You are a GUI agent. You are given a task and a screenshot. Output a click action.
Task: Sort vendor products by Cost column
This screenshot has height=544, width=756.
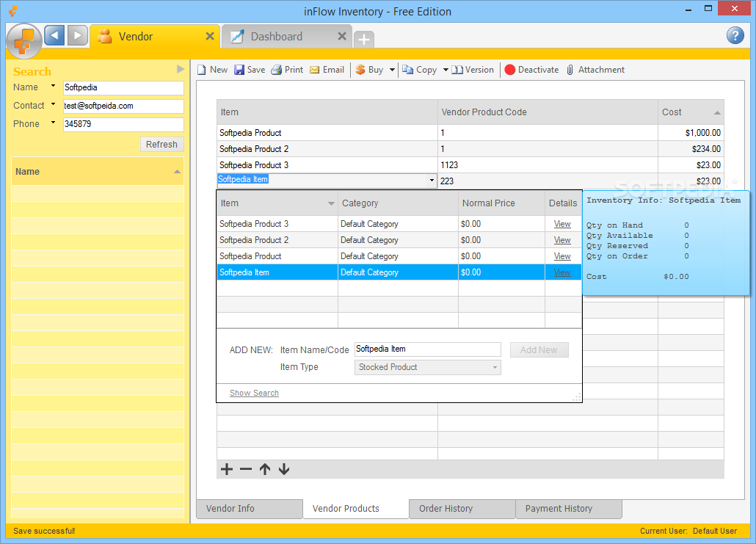[x=691, y=112]
